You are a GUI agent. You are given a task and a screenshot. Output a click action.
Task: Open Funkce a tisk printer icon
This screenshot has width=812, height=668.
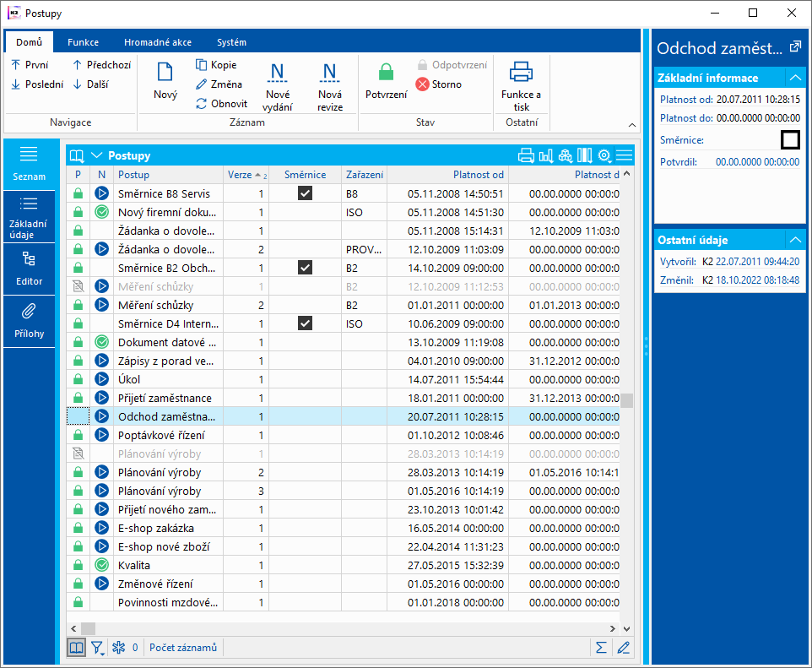coord(521,73)
